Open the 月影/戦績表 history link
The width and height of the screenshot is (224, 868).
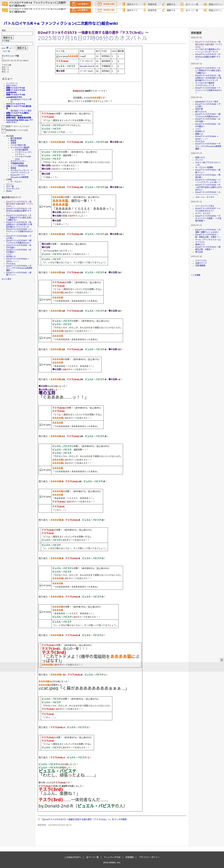200,265
